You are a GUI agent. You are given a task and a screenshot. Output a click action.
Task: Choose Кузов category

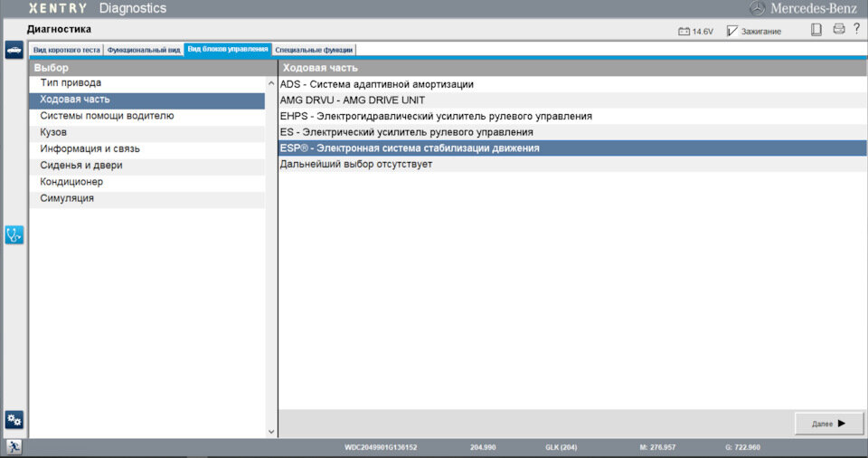147,132
